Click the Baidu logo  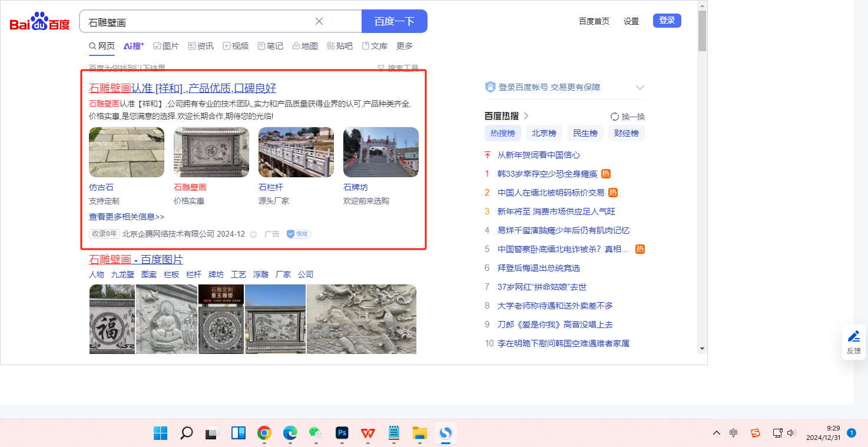click(39, 22)
